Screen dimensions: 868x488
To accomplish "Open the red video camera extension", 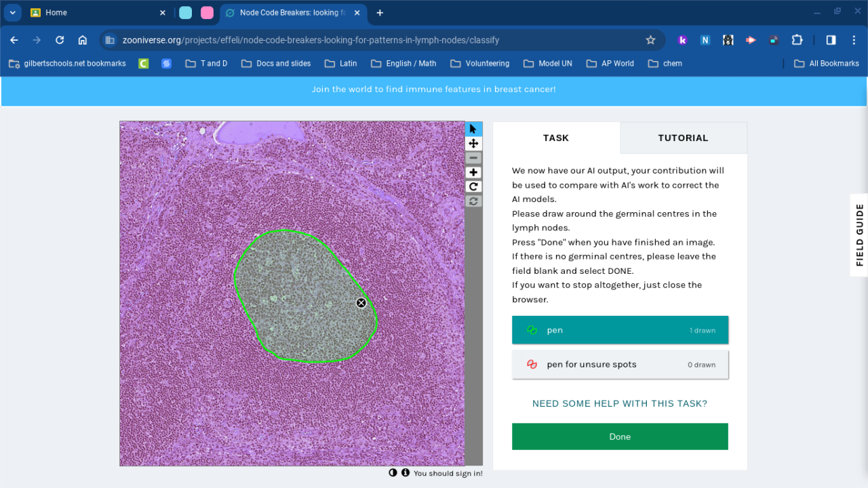I will 751,40.
